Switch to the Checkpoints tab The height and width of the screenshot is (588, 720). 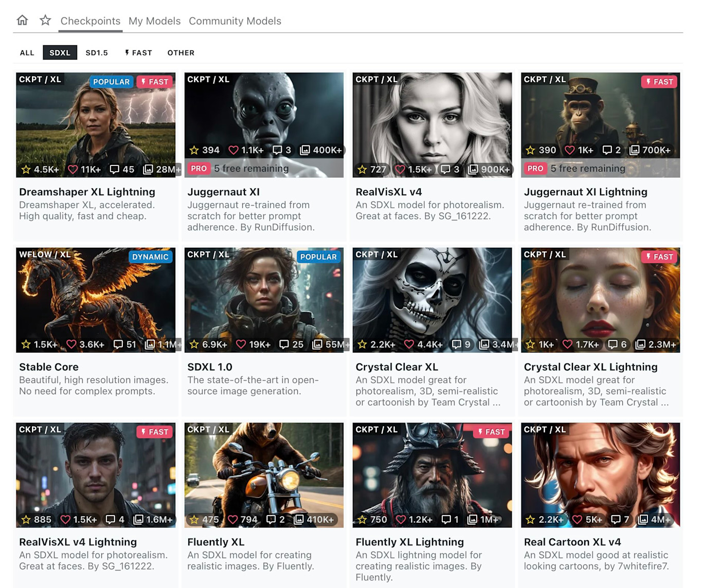91,21
